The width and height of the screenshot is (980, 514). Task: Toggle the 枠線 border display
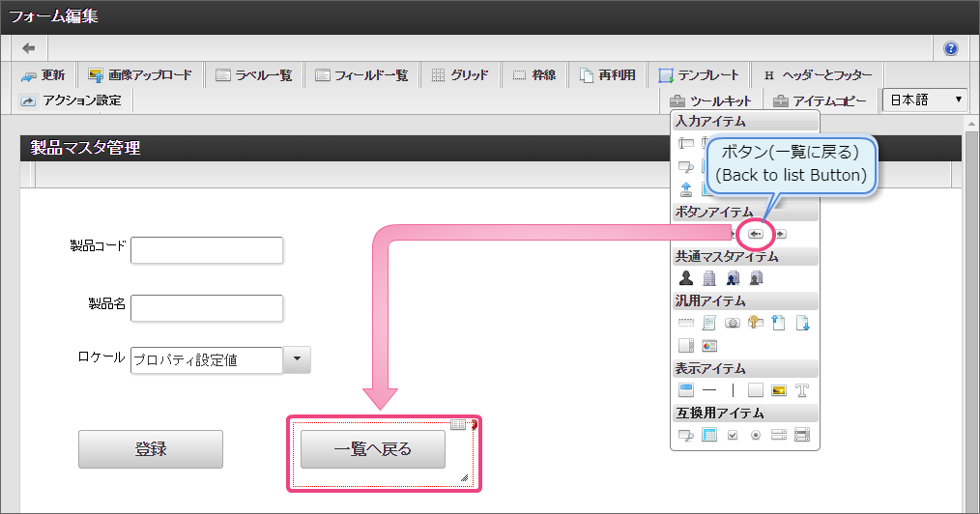click(535, 75)
